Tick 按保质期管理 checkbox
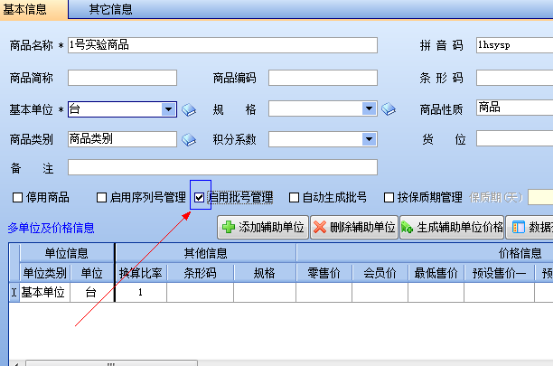This screenshot has height=366, width=553. tap(389, 197)
